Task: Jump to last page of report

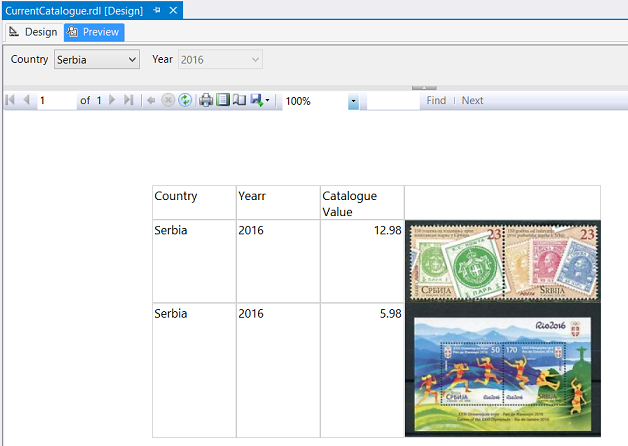Action: point(129,100)
